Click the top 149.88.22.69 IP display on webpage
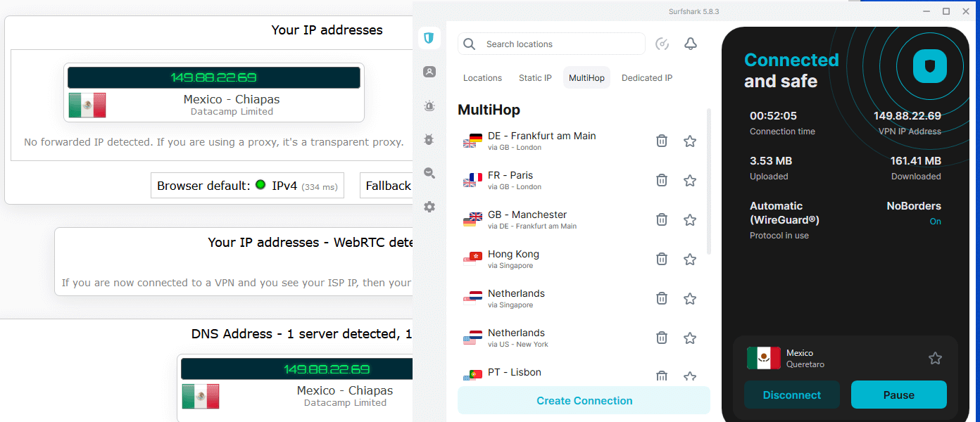 (x=214, y=77)
